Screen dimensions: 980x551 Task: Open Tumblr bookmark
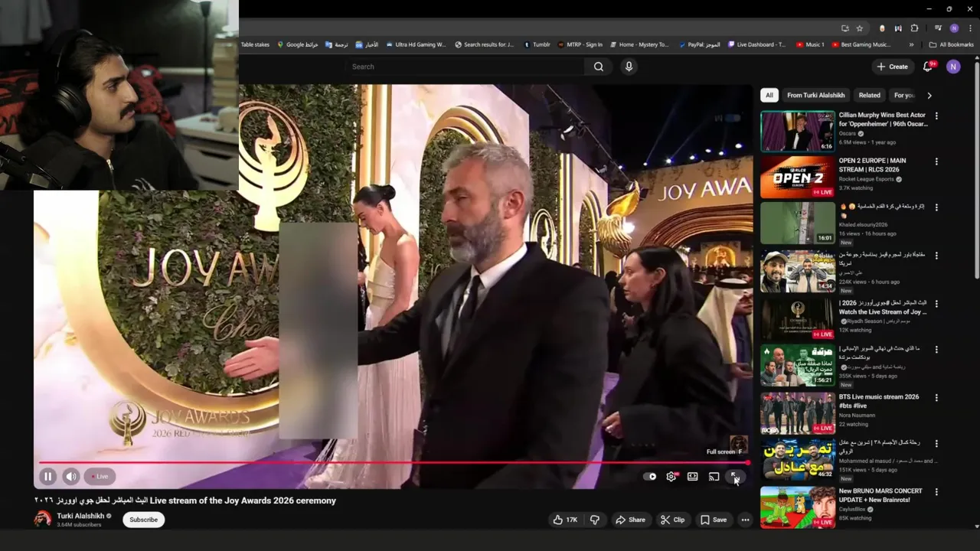537,44
